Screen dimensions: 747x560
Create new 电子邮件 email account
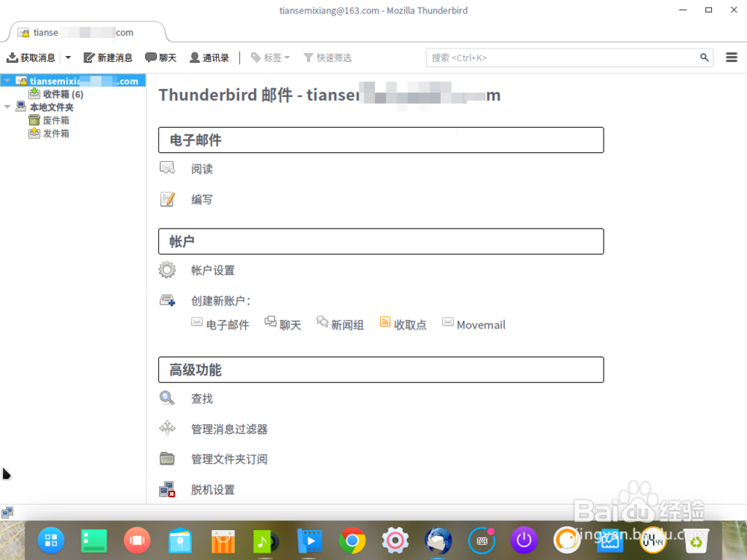pos(220,325)
